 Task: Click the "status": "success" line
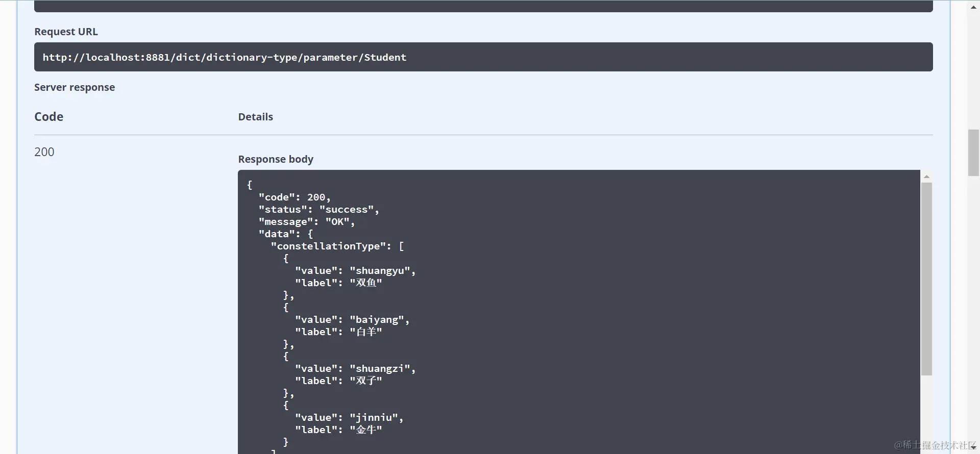[318, 210]
